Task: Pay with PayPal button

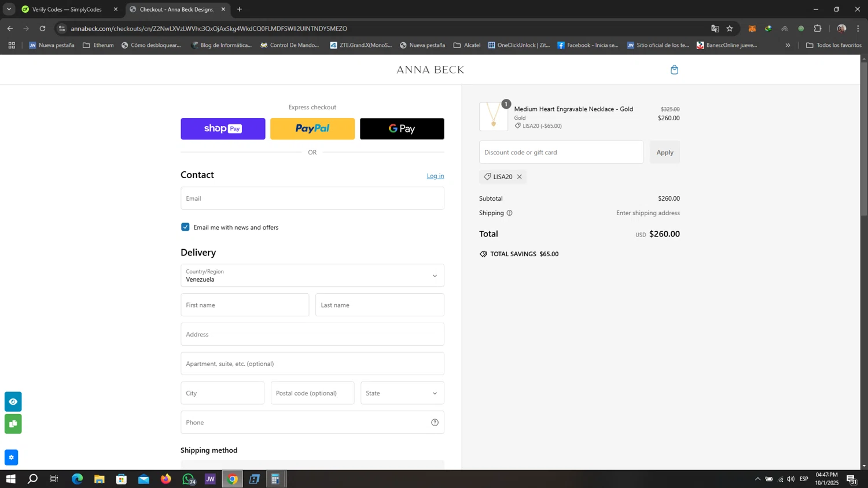Action: 312,129
